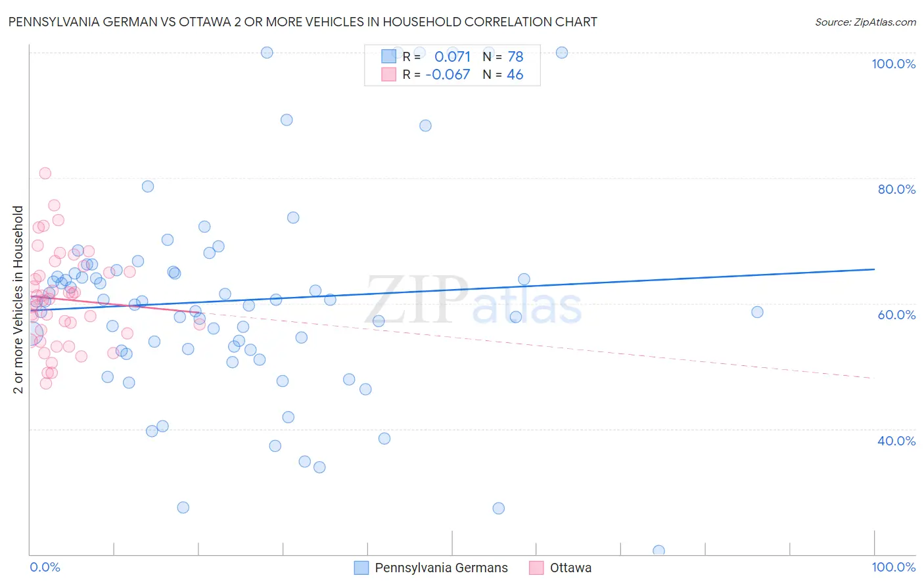
Task: Click the pink swatch in R/N stats box
Action: [388, 74]
